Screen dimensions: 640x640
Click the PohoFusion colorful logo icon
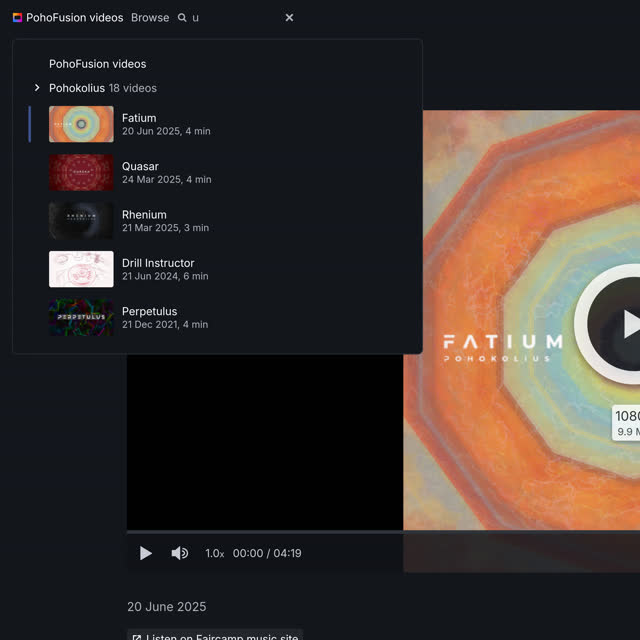(x=17, y=18)
